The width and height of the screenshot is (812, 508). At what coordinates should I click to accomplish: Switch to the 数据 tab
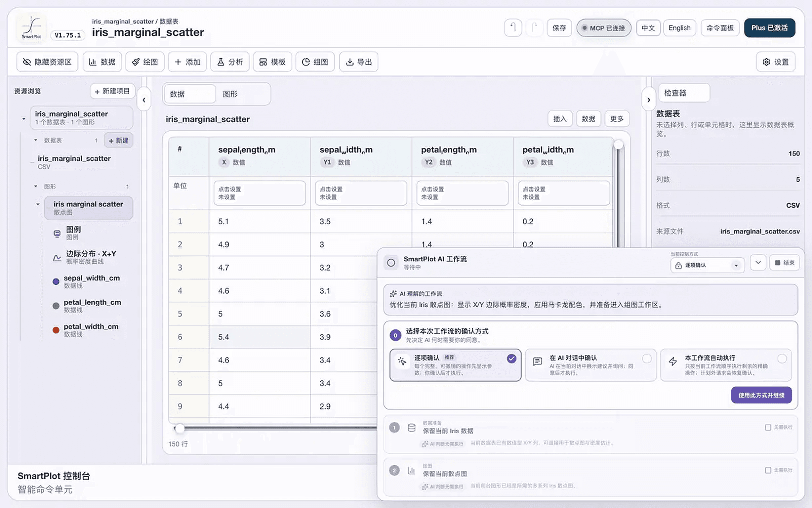190,94
